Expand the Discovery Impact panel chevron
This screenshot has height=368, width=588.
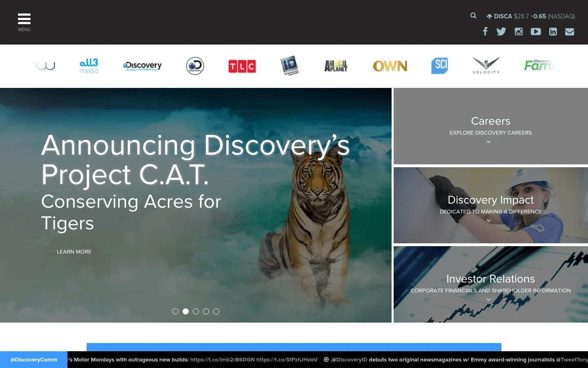(488, 221)
